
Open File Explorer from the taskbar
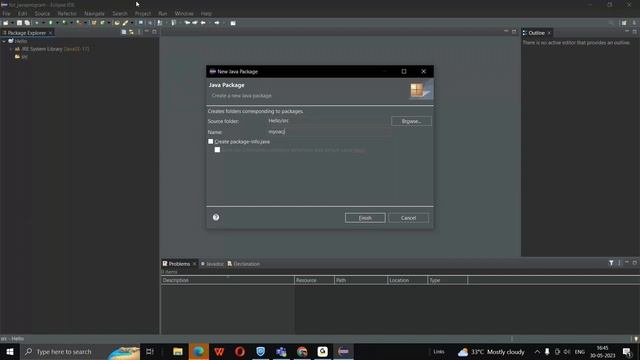pyautogui.click(x=178, y=351)
